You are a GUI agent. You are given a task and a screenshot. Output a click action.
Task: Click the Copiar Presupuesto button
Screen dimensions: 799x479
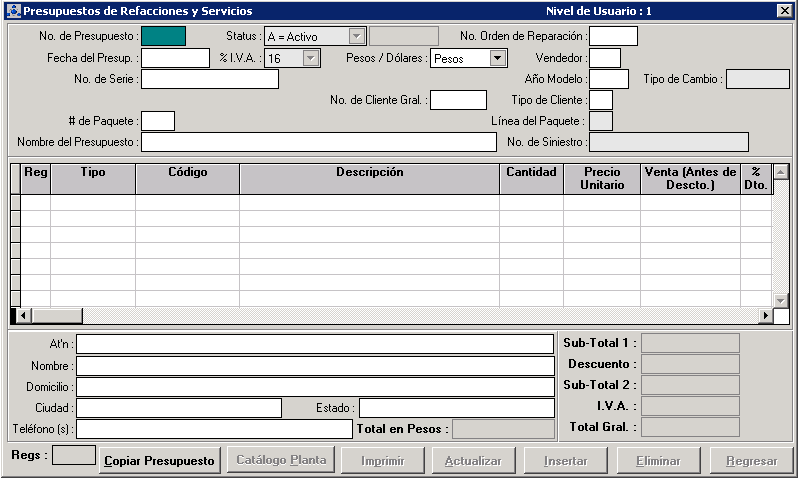click(x=160, y=461)
